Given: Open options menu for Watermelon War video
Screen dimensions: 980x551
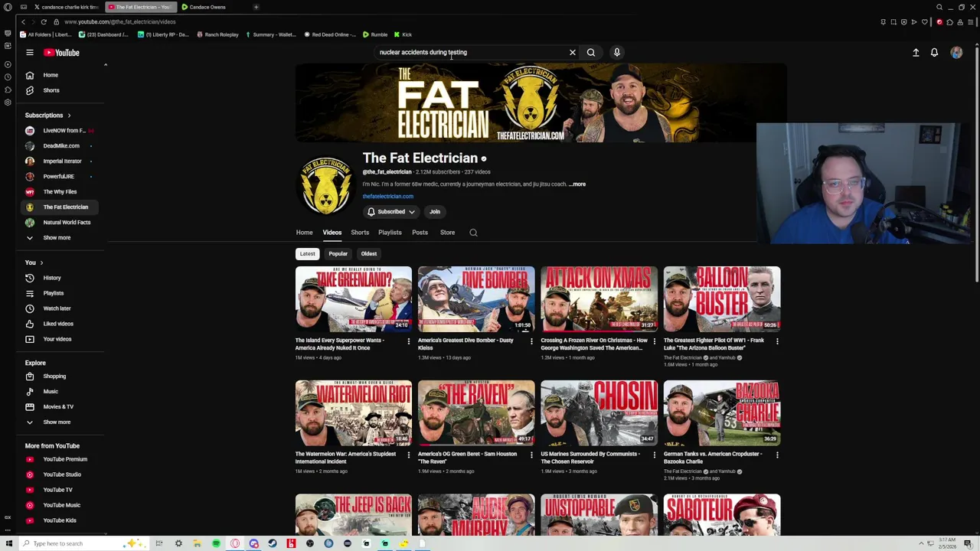Looking at the screenshot, I should [x=408, y=455].
